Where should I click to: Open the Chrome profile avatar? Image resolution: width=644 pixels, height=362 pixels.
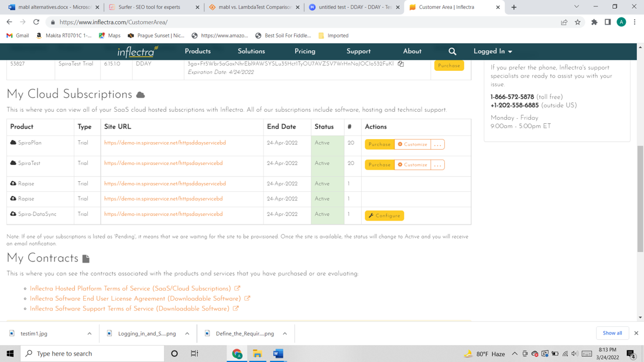pyautogui.click(x=621, y=22)
